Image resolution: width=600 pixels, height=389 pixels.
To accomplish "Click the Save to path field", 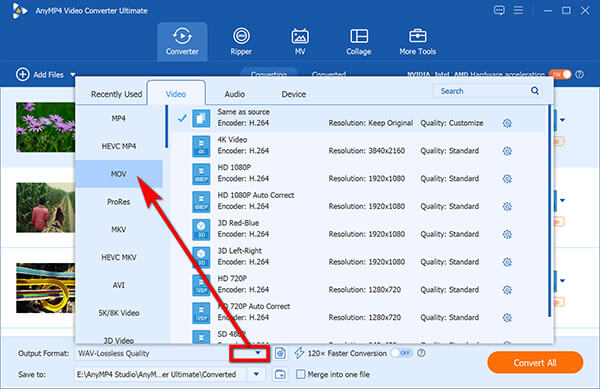I will click(x=161, y=374).
